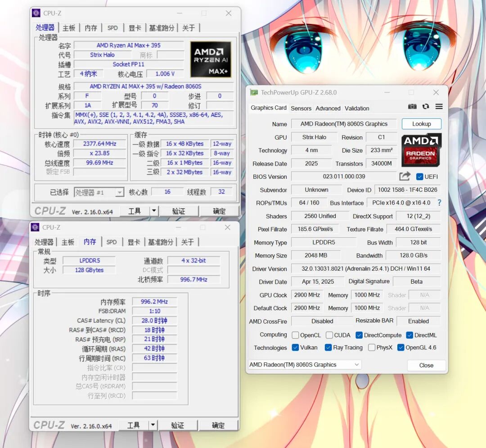Expand 工具 arrow in CPU-Z processor window

pyautogui.click(x=154, y=211)
